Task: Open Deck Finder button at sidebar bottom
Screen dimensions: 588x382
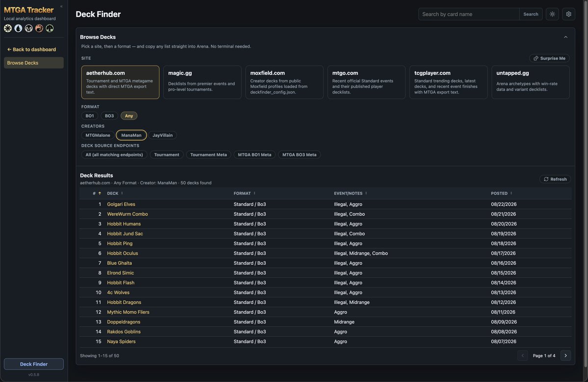Action: click(x=34, y=364)
